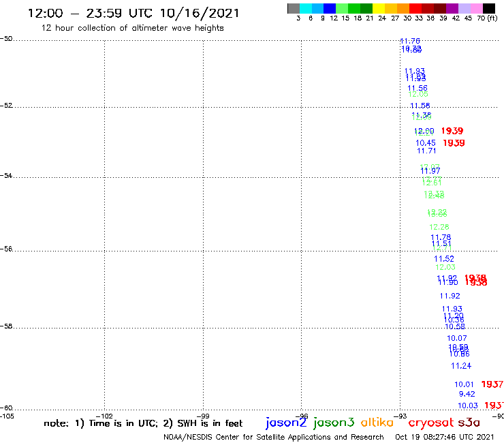Click the orange 'altika' legend label
This screenshot has height=443, width=504.
(377, 423)
